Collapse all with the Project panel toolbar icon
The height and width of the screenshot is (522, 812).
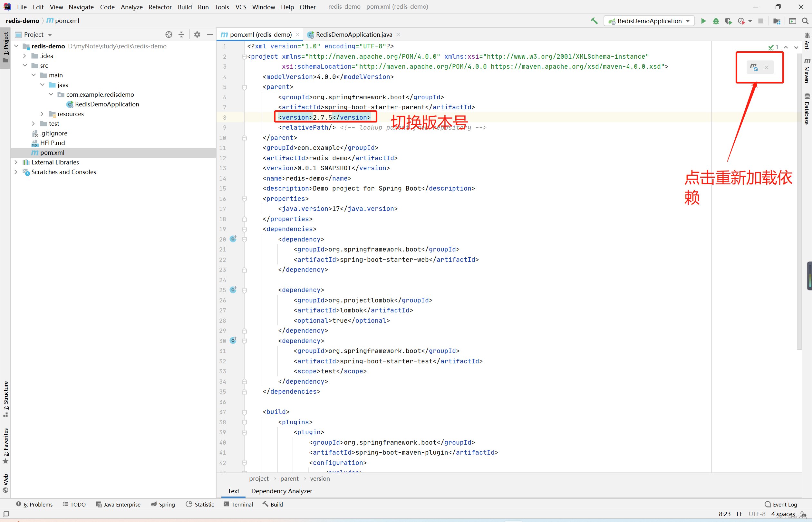point(182,34)
